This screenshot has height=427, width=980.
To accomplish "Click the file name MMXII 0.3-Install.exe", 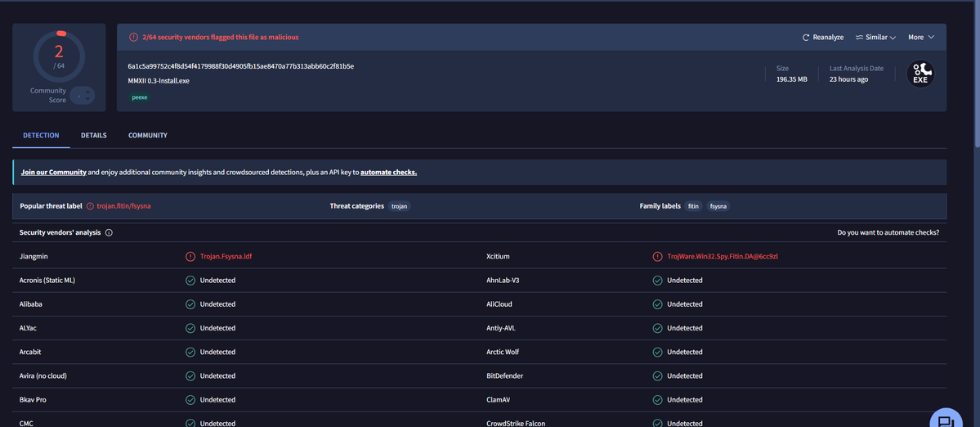I will pyautogui.click(x=159, y=81).
